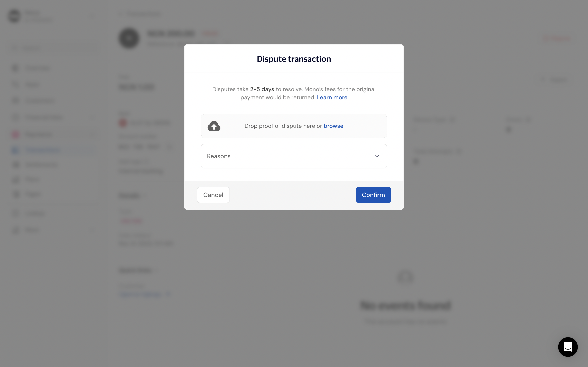Image resolution: width=588 pixels, height=367 pixels.
Task: Click the red bank logo in blurred details
Action: tap(123, 123)
